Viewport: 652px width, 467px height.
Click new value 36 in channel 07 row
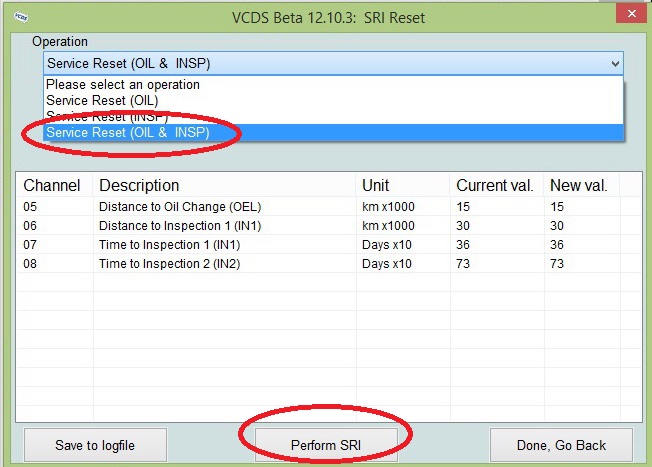(557, 245)
